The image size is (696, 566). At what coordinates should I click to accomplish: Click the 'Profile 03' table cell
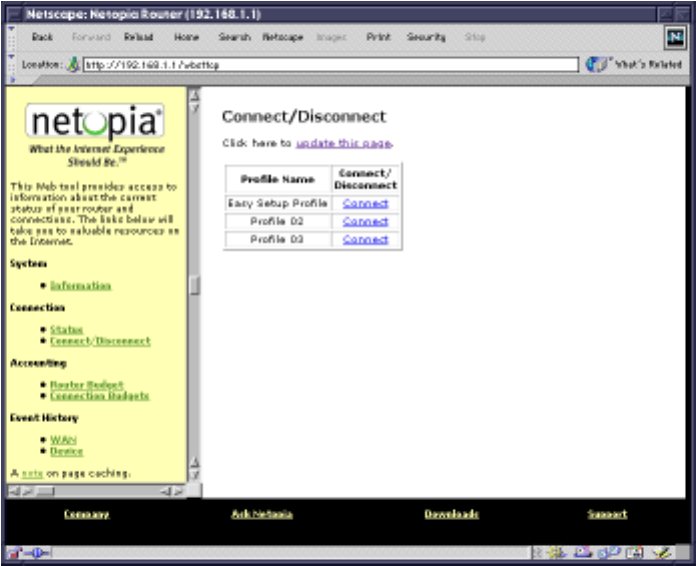pos(277,239)
